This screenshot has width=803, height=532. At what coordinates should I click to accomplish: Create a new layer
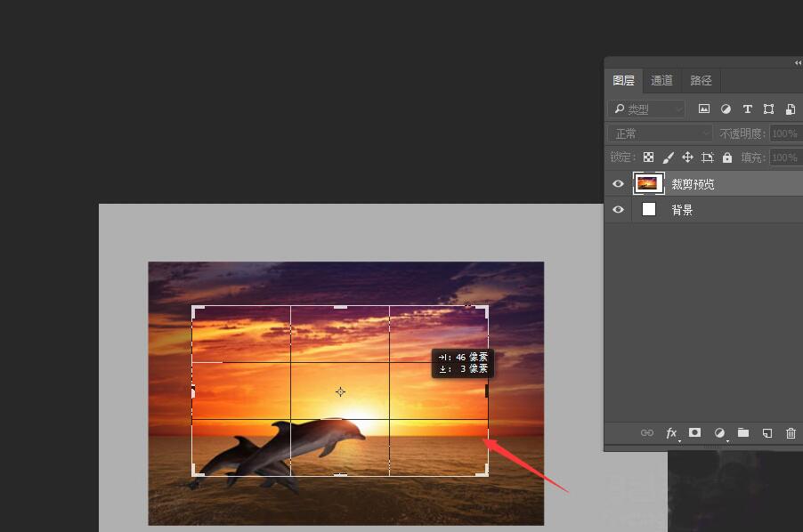click(766, 433)
